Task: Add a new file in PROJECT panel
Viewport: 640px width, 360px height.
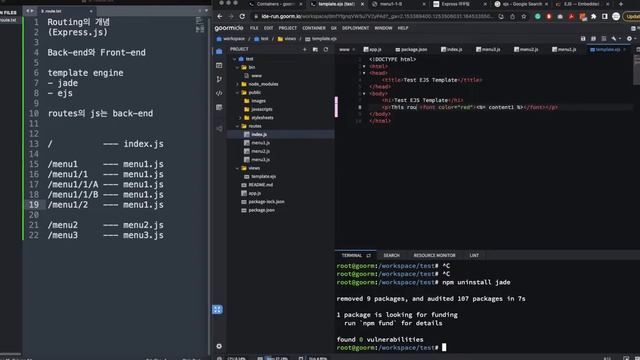Action: pos(304,49)
